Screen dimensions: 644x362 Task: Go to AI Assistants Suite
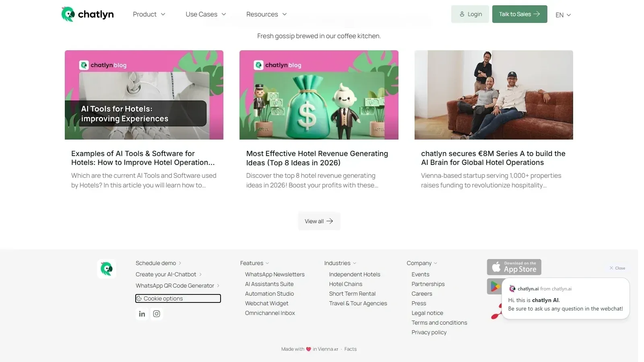[269, 284]
